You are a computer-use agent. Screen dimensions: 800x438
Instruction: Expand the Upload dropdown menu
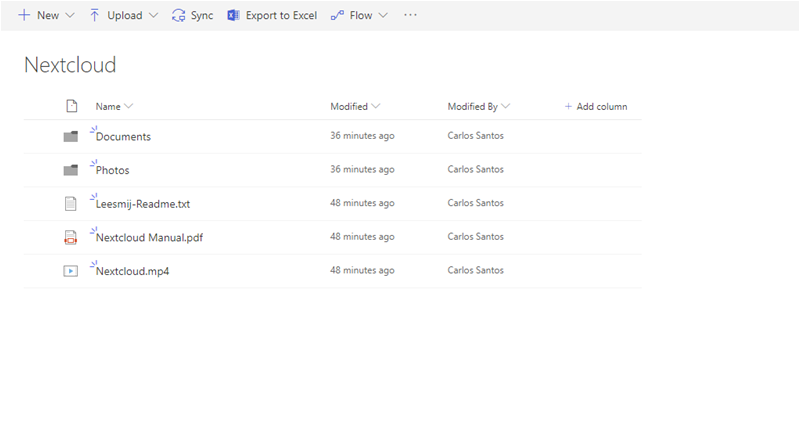pos(123,15)
